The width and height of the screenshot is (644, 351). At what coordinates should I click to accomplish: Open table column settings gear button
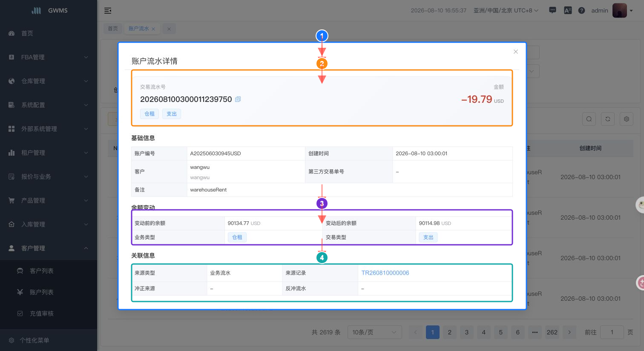(627, 119)
